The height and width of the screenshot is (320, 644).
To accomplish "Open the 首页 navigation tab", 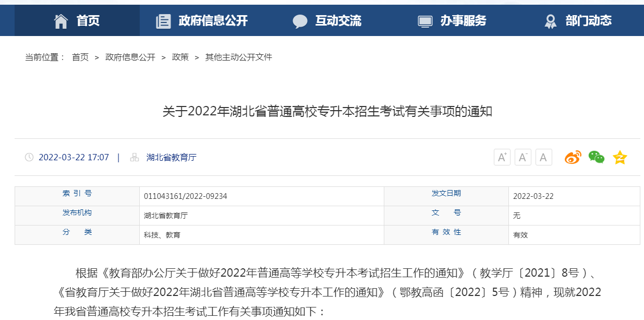I will (x=77, y=21).
